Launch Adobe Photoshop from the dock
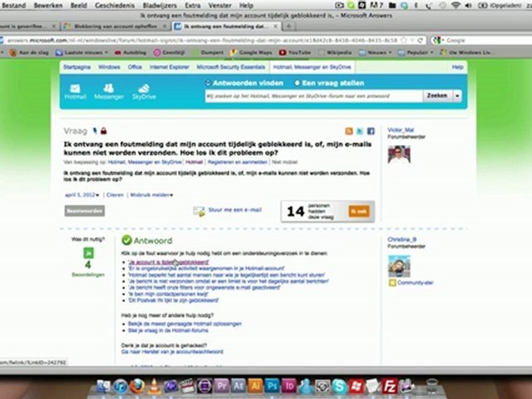This screenshot has height=399, width=532. [x=272, y=386]
